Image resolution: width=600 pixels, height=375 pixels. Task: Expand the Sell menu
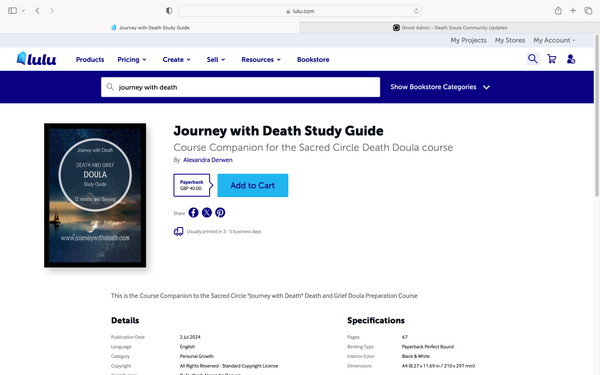[x=216, y=60]
